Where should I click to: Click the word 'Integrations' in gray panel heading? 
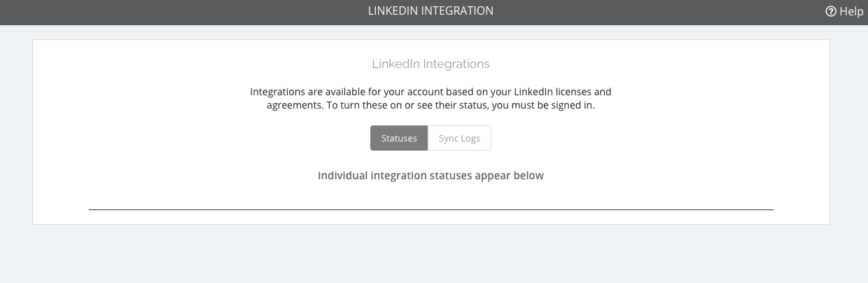pos(456,64)
